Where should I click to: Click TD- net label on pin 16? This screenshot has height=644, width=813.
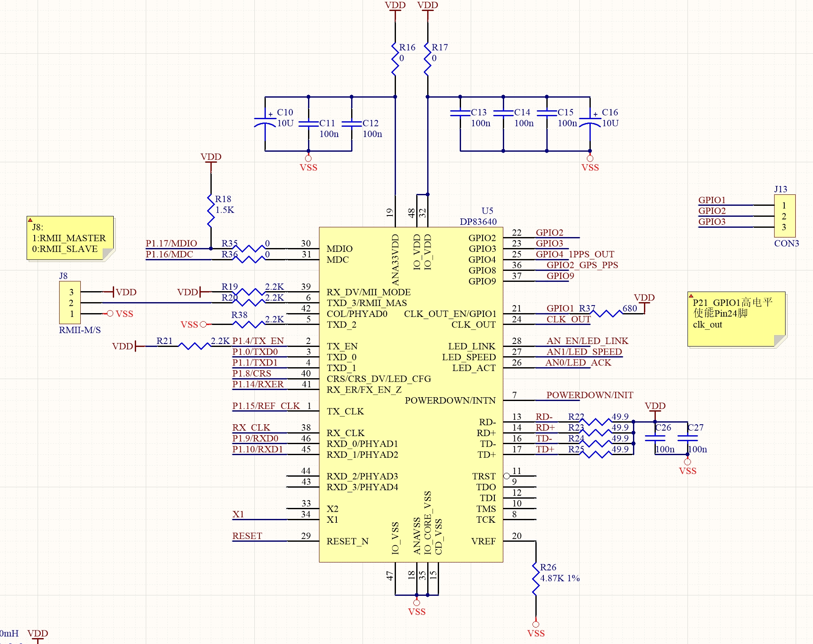click(544, 439)
